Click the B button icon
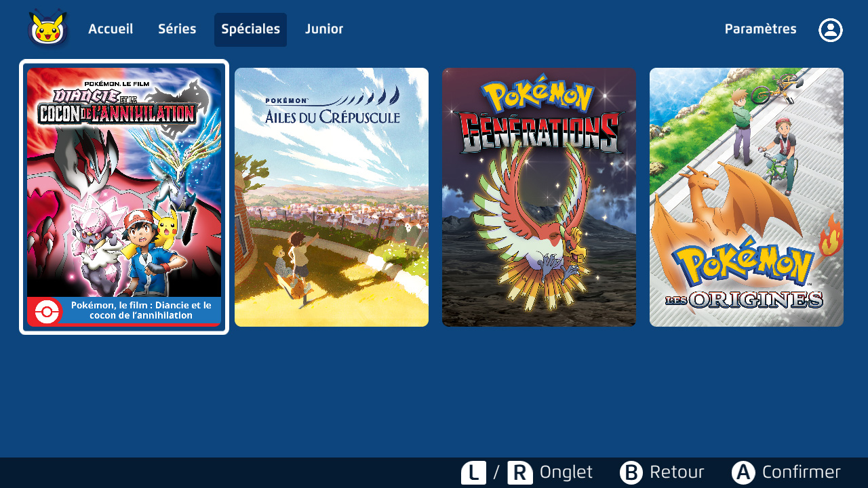This screenshot has width=868, height=488. (631, 472)
